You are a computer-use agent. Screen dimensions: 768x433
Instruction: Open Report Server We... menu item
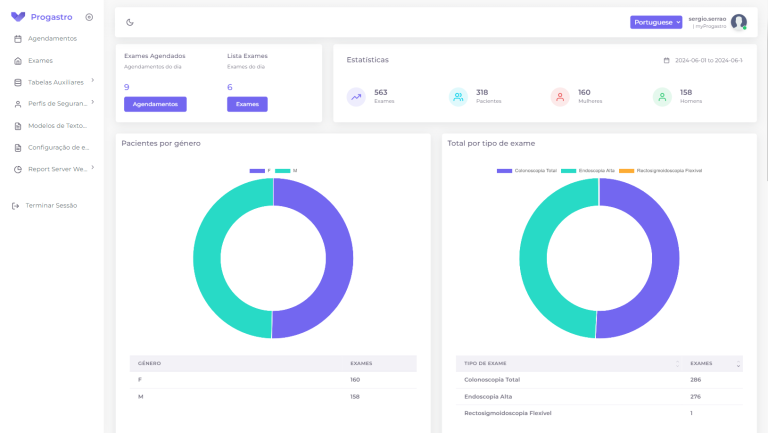(57, 169)
